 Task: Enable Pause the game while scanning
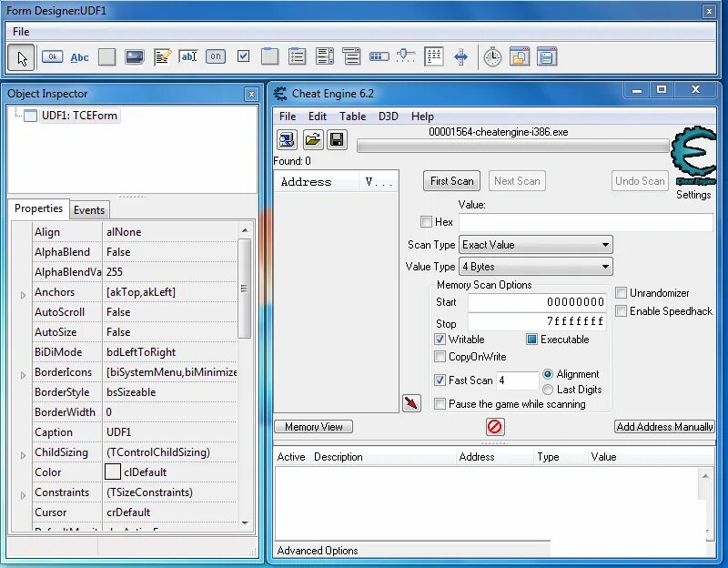click(440, 403)
